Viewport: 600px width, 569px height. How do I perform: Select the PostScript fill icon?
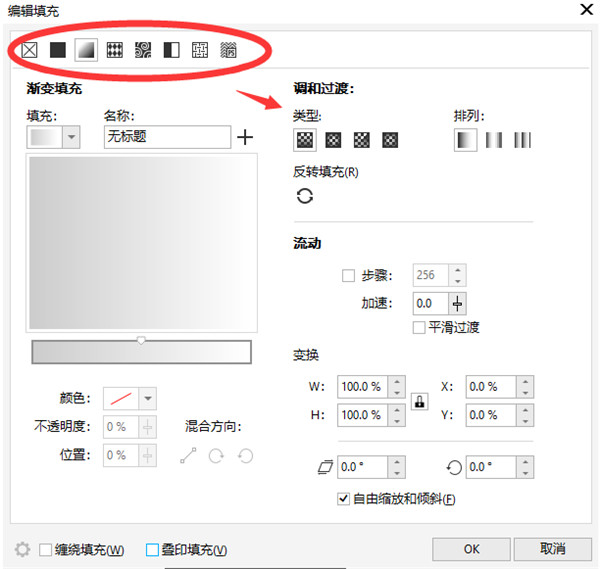click(228, 50)
